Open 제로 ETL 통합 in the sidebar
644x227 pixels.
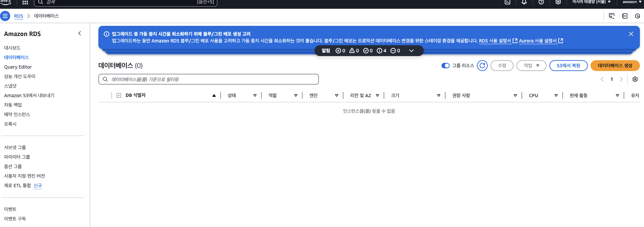point(17,186)
